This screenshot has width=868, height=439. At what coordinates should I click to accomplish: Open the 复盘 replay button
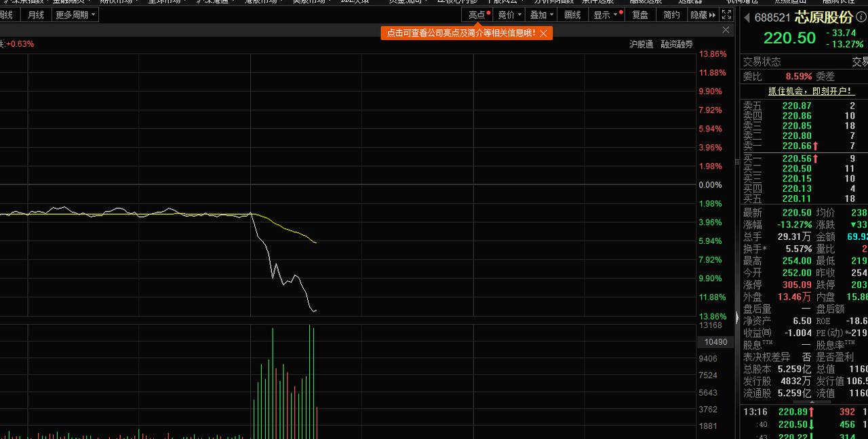click(x=639, y=14)
